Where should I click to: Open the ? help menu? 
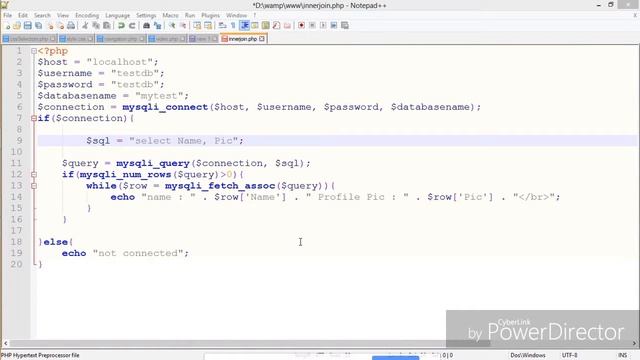[254, 15]
